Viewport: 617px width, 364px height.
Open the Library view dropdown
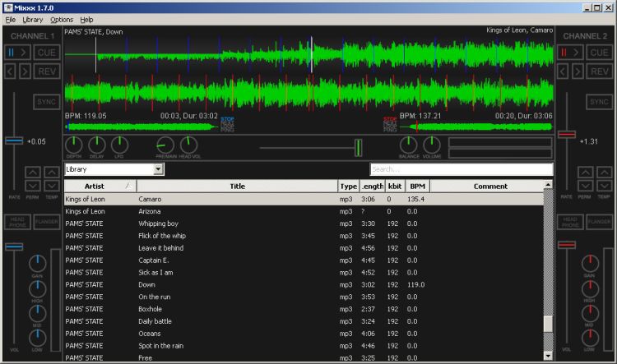click(159, 169)
